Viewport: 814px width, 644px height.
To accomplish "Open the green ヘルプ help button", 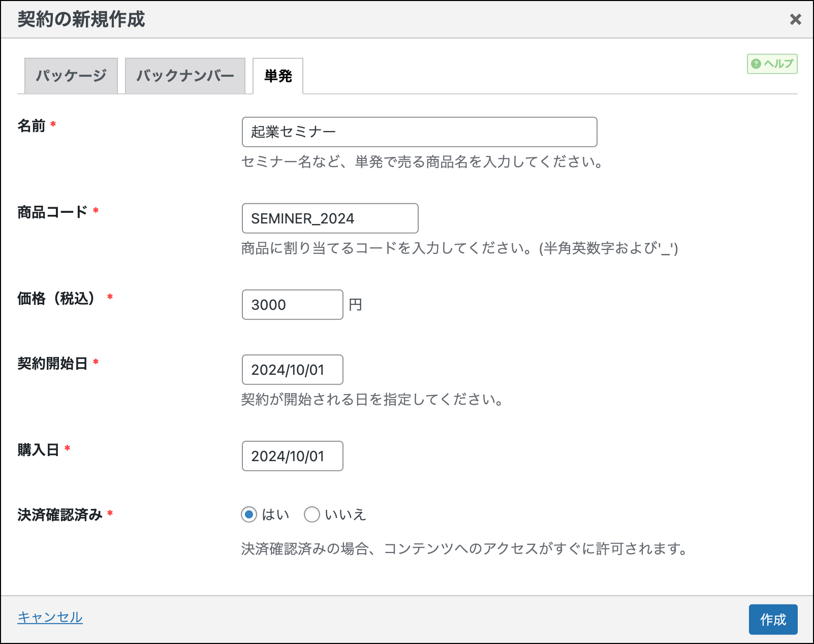I will coord(772,64).
